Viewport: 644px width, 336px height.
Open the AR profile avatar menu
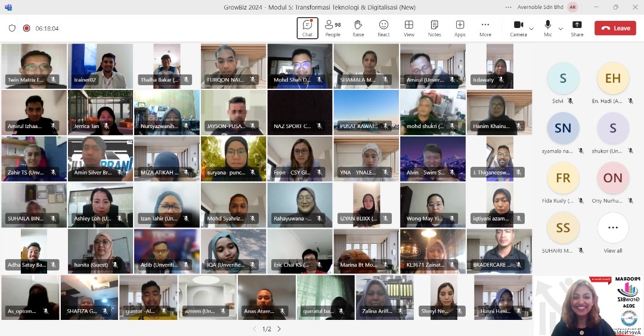pos(572,7)
